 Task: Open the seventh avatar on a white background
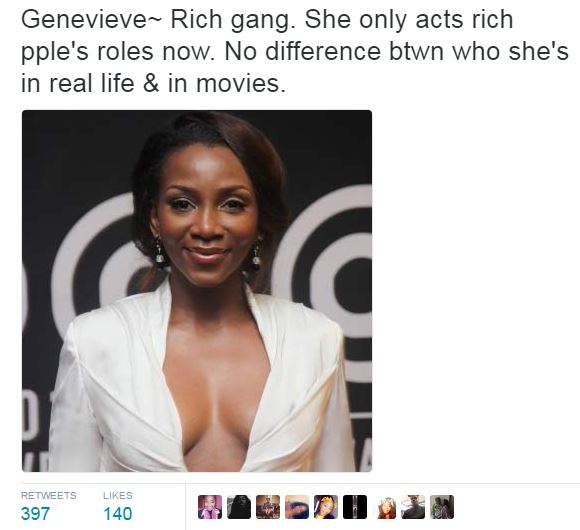click(384, 507)
